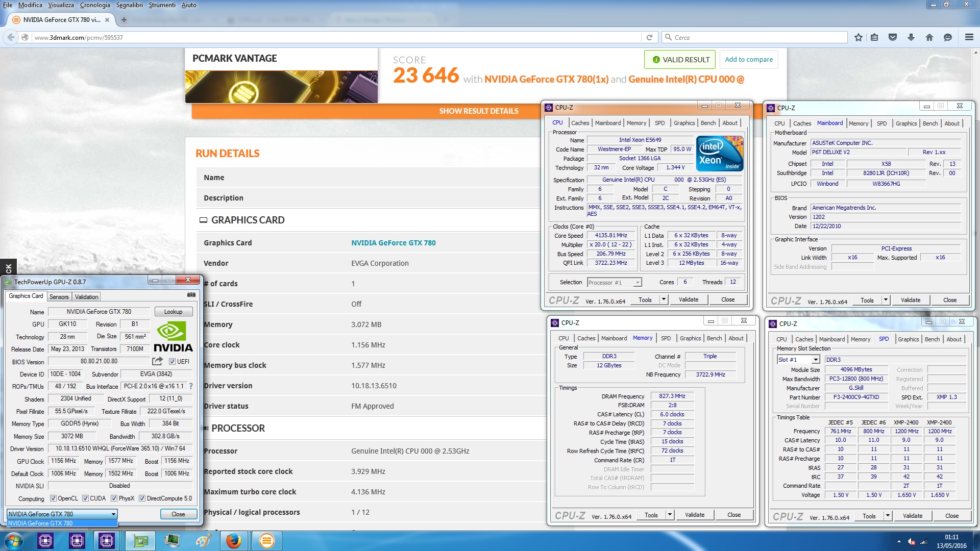Click the VALID RESULT badge
The width and height of the screenshot is (980, 551).
click(680, 60)
